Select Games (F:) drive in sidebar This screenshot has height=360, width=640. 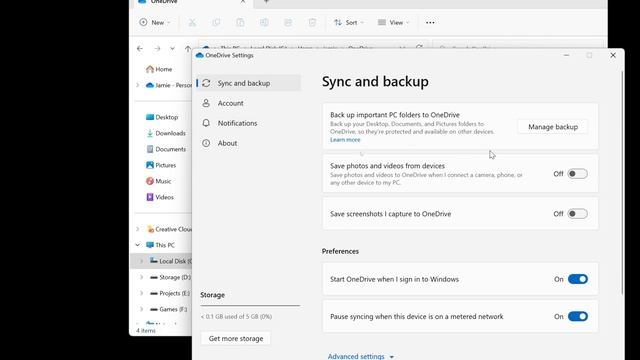pos(169,309)
